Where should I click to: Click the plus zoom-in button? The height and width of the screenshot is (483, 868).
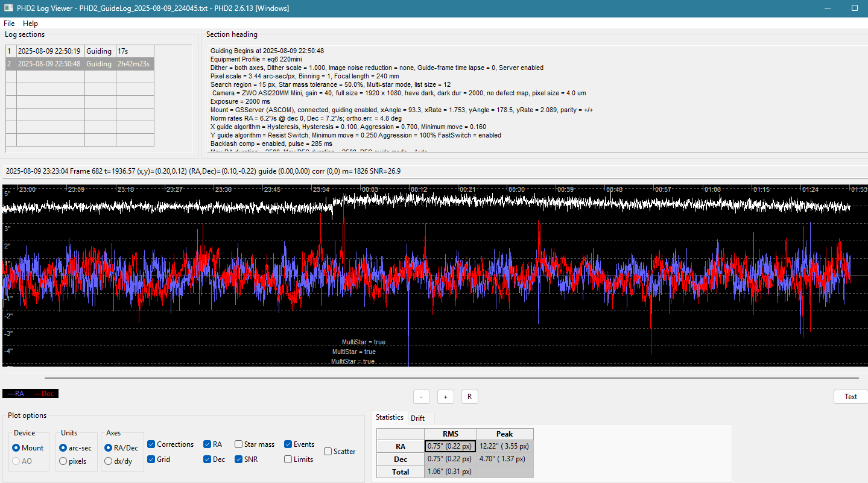click(x=445, y=397)
